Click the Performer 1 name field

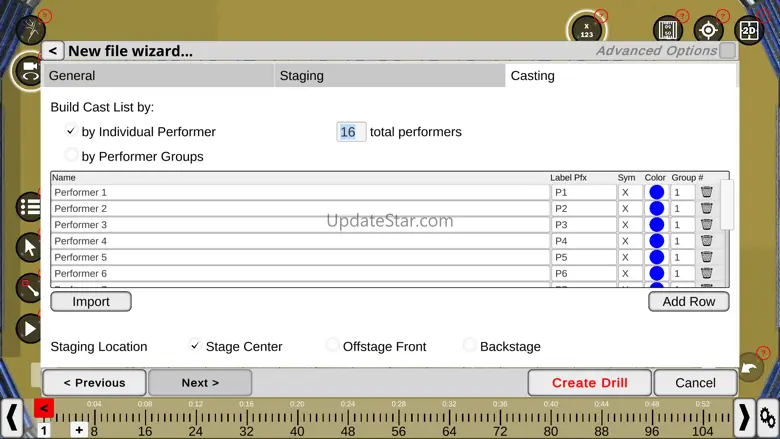click(x=300, y=192)
